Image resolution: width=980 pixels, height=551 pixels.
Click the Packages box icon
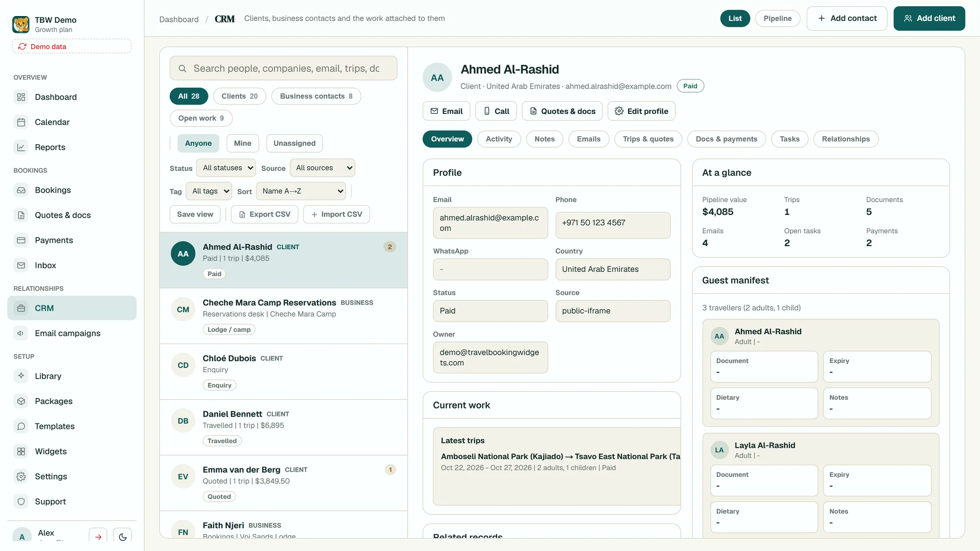click(21, 401)
